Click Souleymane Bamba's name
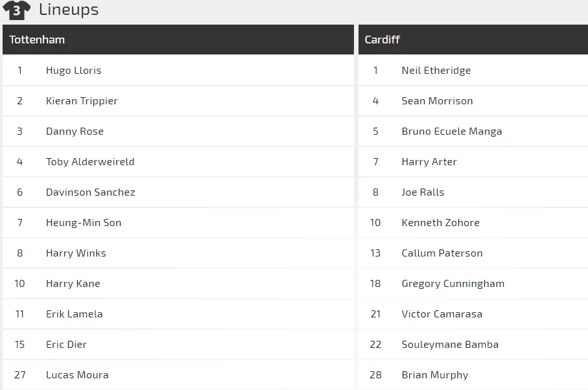The width and height of the screenshot is (588, 390). (x=450, y=345)
